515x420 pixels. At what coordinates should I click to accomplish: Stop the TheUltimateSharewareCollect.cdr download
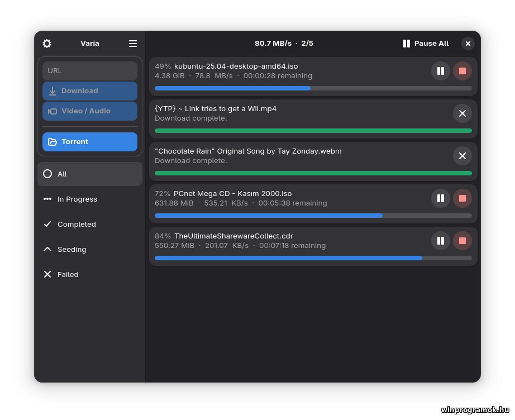462,241
